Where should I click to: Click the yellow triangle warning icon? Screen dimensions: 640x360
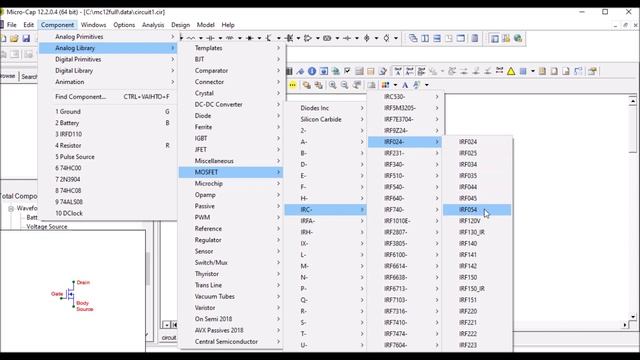511,71
